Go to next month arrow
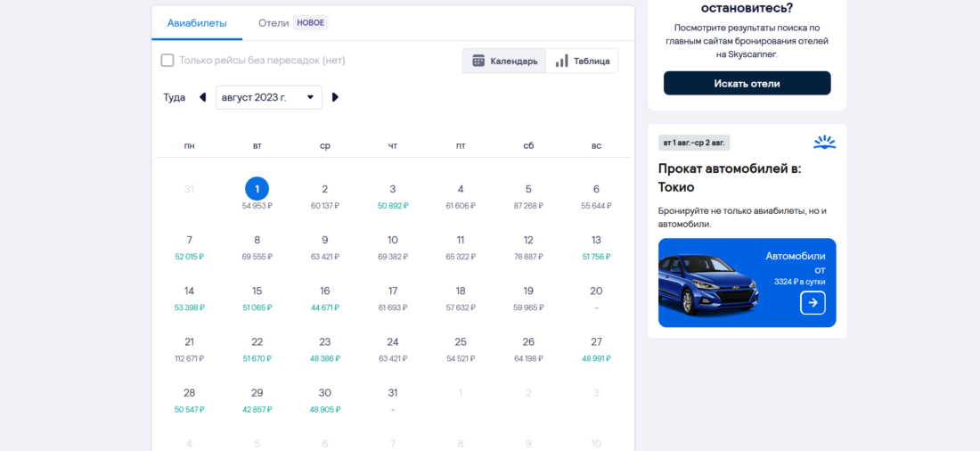The height and width of the screenshot is (451, 980). 335,97
